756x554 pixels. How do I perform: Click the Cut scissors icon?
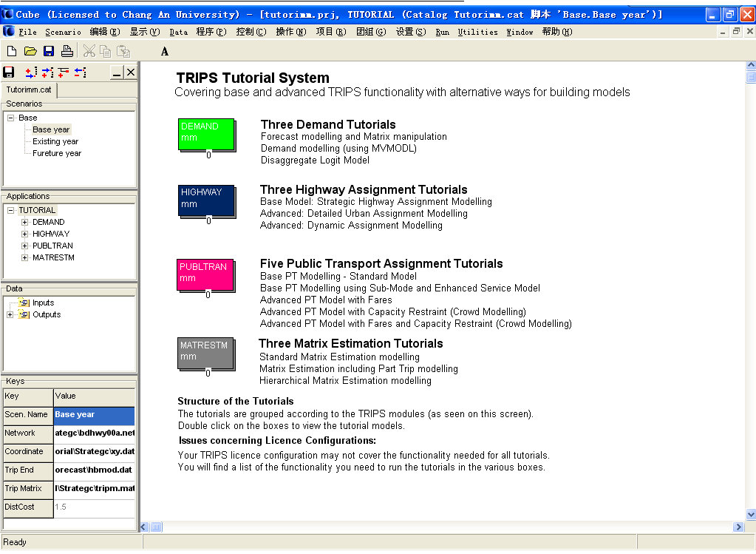[x=89, y=51]
